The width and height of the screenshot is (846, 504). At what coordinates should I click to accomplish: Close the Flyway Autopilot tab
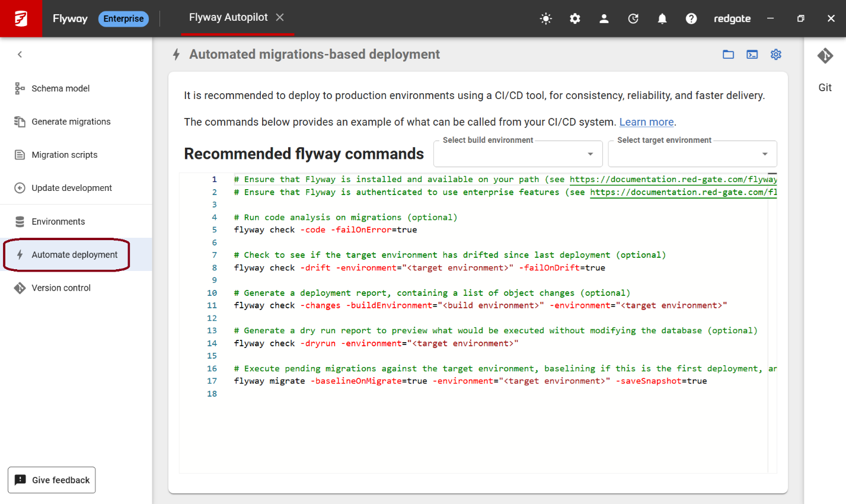point(280,18)
